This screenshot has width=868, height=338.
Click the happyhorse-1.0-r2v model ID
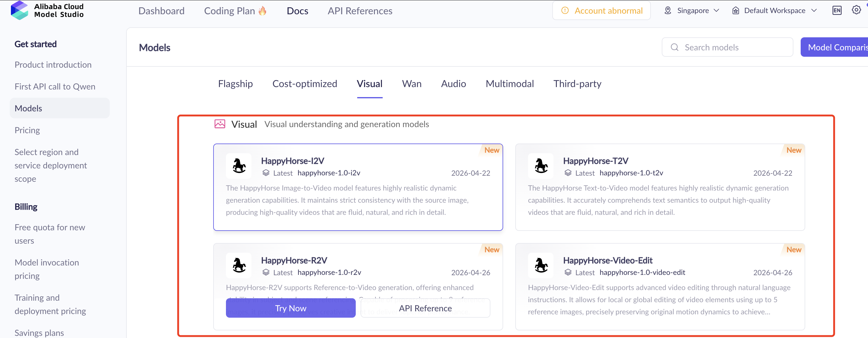point(329,272)
